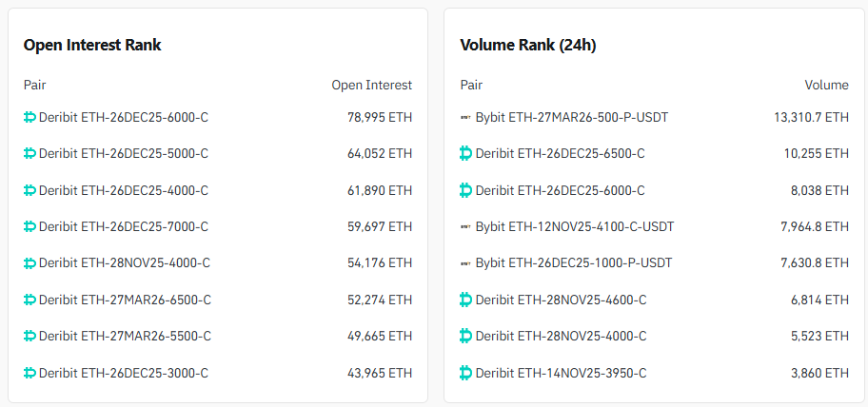
Task: Click Bybit icon beside ETH-26DEC25-1000-P-USDT
Action: (465, 262)
